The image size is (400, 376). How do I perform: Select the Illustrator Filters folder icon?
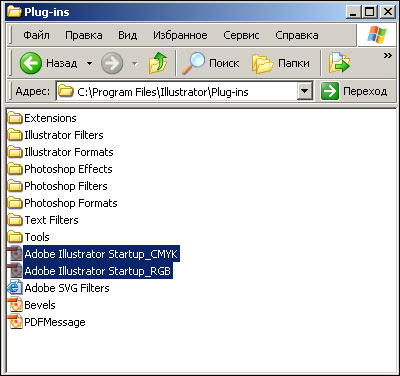pos(15,135)
